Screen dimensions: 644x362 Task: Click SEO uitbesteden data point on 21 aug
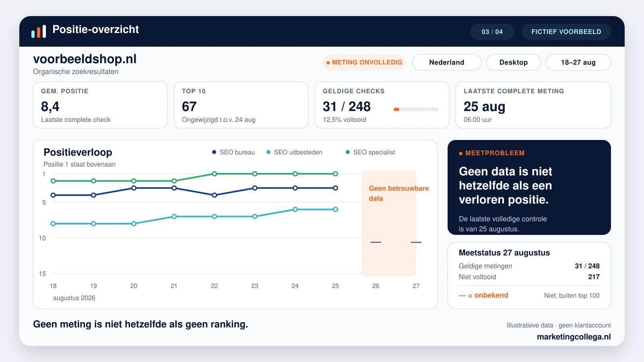pyautogui.click(x=174, y=216)
